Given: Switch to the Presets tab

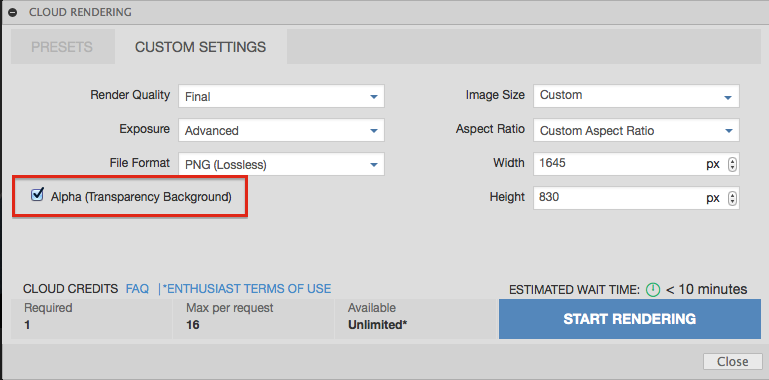Looking at the screenshot, I should click(62, 47).
